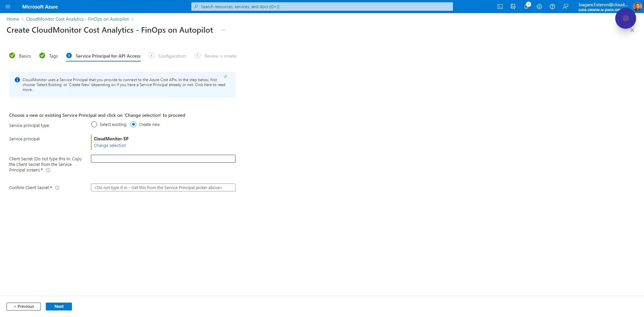Screen dimensions: 644x317
Task: Open the notifications bell
Action: point(526,7)
